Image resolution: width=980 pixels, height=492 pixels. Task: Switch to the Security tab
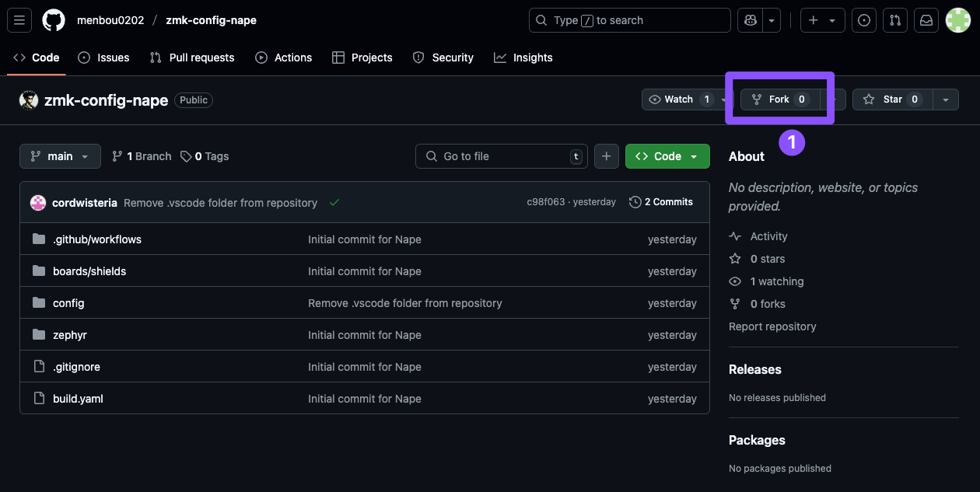point(443,58)
